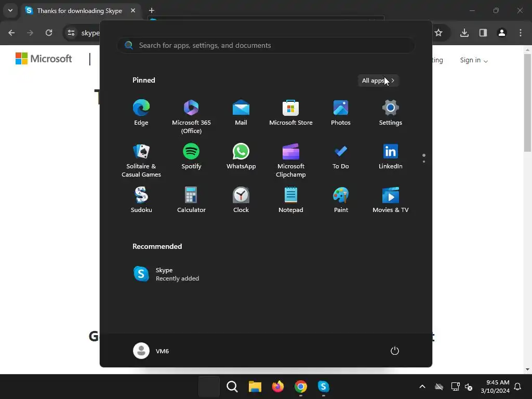Bookmark this page with star icon
Viewport: 532px width, 399px height.
pos(438,33)
